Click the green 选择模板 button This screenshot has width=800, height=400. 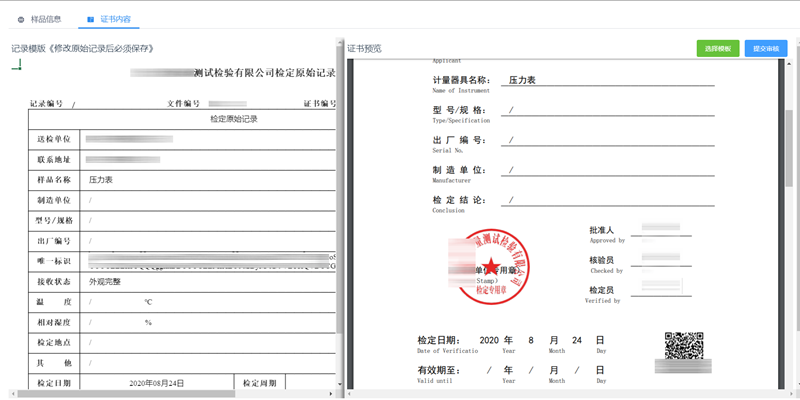718,48
